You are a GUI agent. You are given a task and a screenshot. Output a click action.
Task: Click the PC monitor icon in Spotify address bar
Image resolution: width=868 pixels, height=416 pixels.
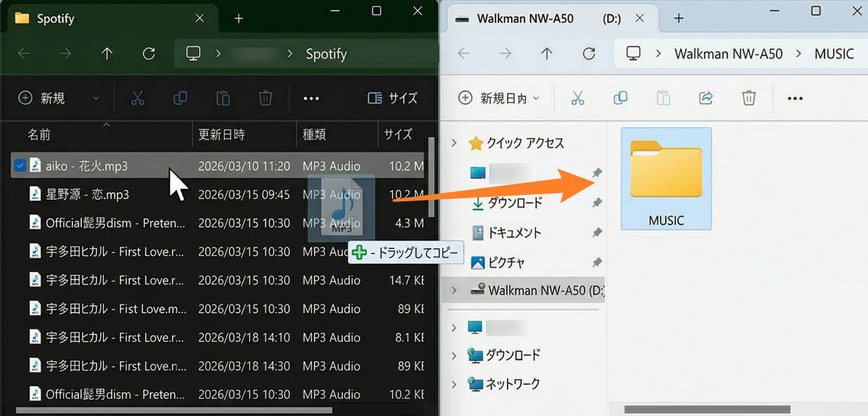pyautogui.click(x=193, y=53)
